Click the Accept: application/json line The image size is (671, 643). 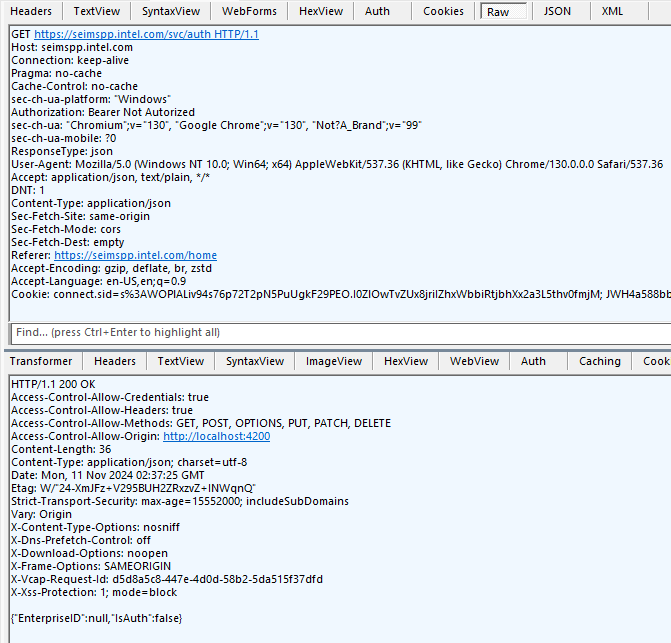click(110, 178)
